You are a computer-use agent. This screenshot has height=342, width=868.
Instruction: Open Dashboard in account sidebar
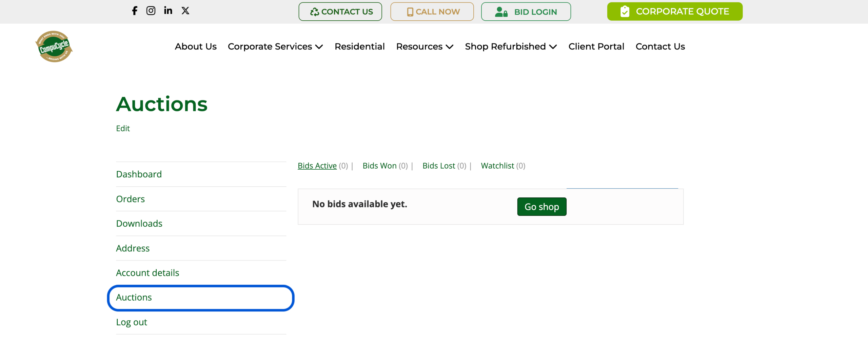pos(201,174)
